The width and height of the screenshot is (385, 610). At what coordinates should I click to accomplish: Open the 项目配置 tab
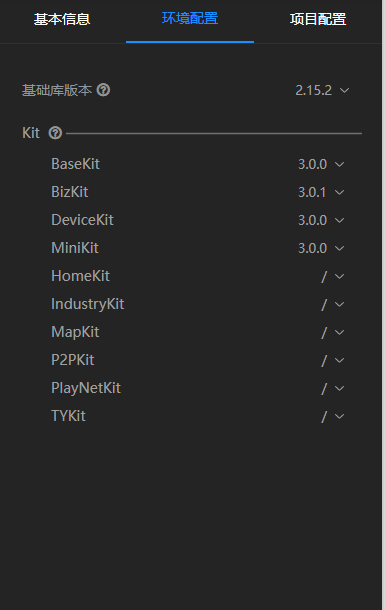pos(318,19)
